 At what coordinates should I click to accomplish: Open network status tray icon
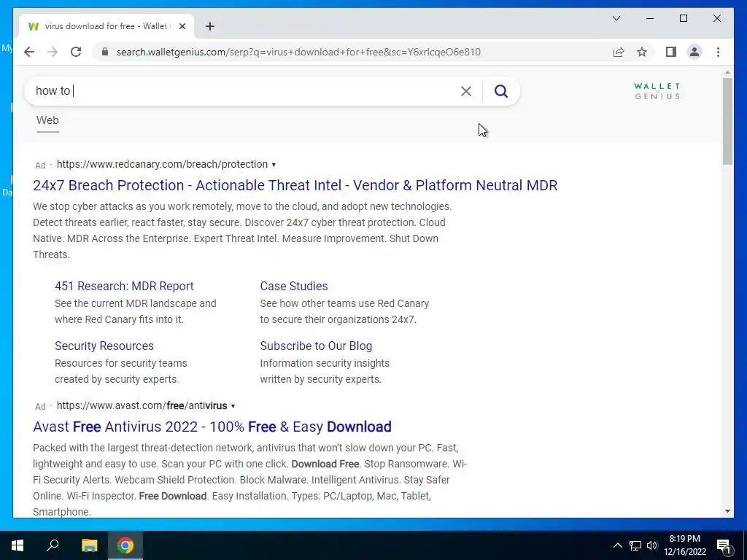(635, 545)
